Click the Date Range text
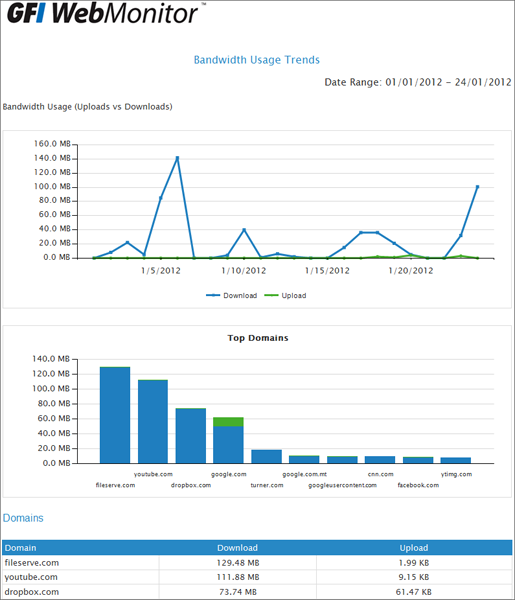Screen dimensions: 515x600 tap(418, 82)
